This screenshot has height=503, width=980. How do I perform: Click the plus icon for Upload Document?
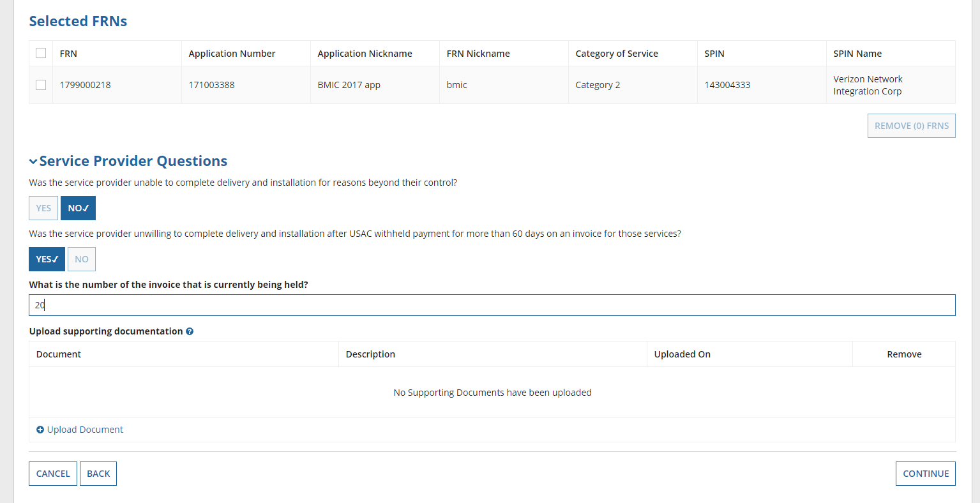click(40, 430)
